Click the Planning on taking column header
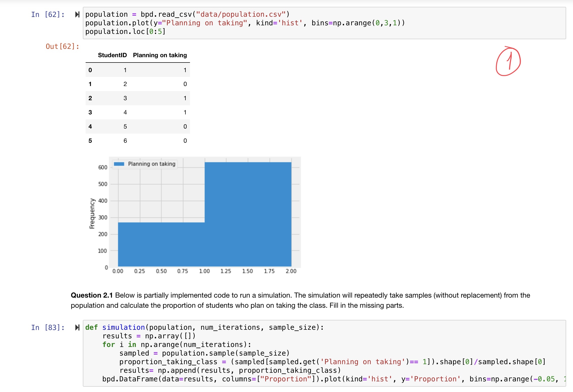Image resolution: width=573 pixels, height=392 pixels. click(160, 55)
